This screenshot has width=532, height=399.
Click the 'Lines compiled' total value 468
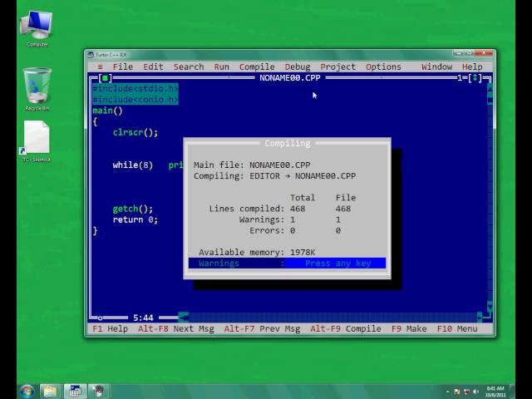(298, 209)
